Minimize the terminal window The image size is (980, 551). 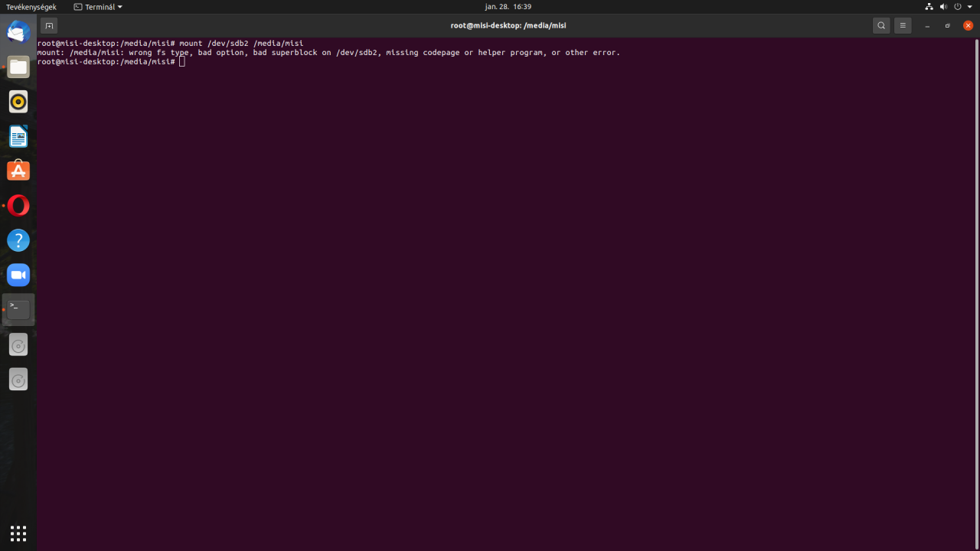[927, 25]
